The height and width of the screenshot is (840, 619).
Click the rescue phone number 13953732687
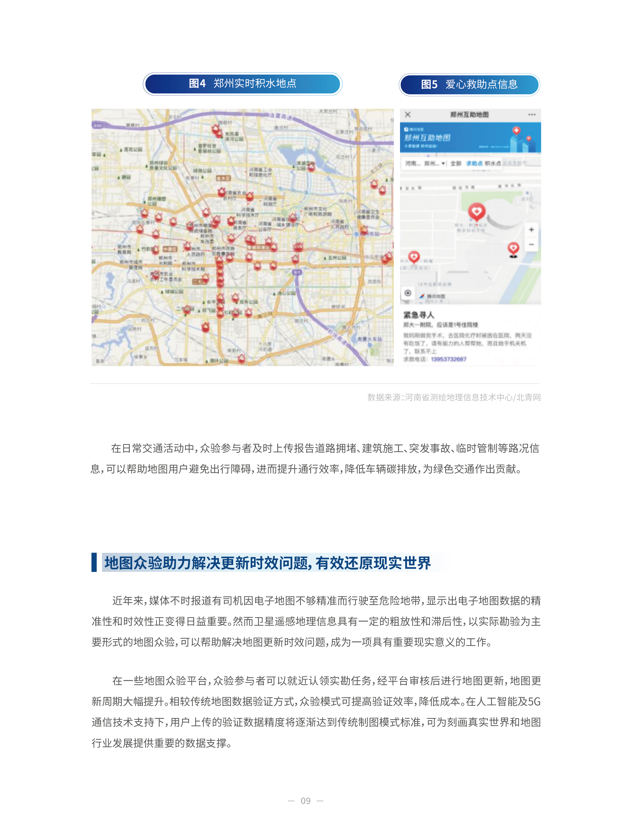point(448,359)
